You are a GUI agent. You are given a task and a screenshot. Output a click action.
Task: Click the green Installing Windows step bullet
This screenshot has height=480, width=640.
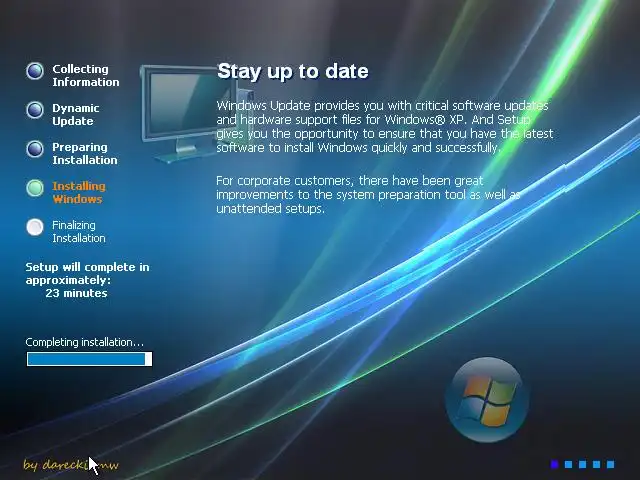[x=35, y=188]
